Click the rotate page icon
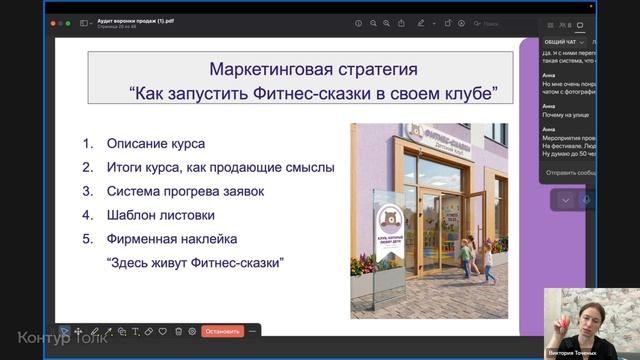This screenshot has width=640, height=360. [x=448, y=23]
